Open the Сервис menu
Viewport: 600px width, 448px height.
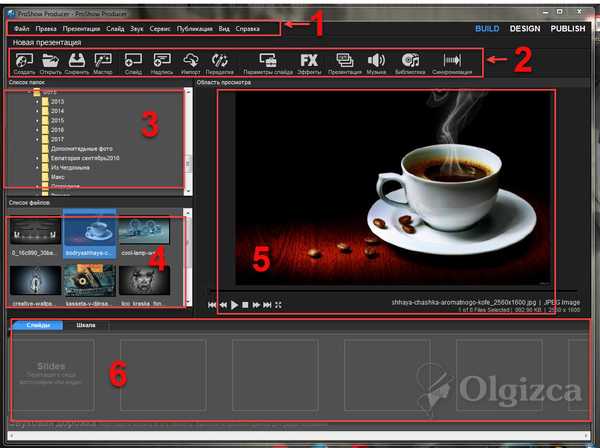tap(160, 29)
